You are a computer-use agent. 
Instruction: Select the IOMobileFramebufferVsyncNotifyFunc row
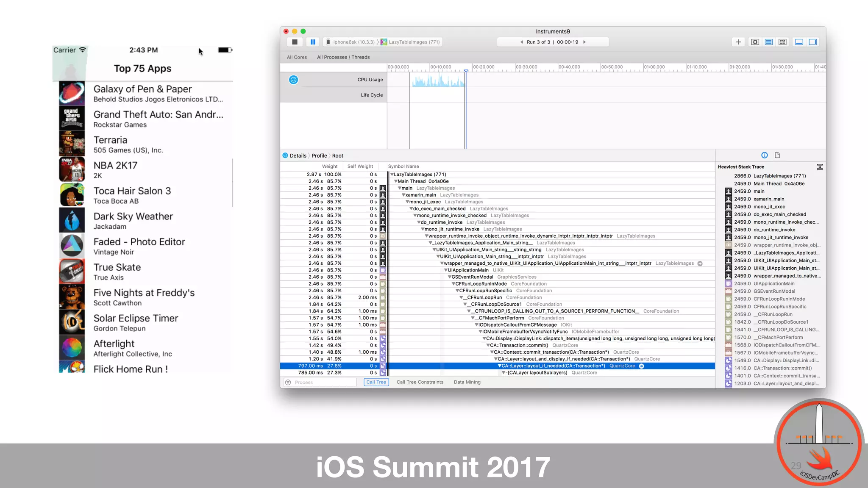[497, 332]
